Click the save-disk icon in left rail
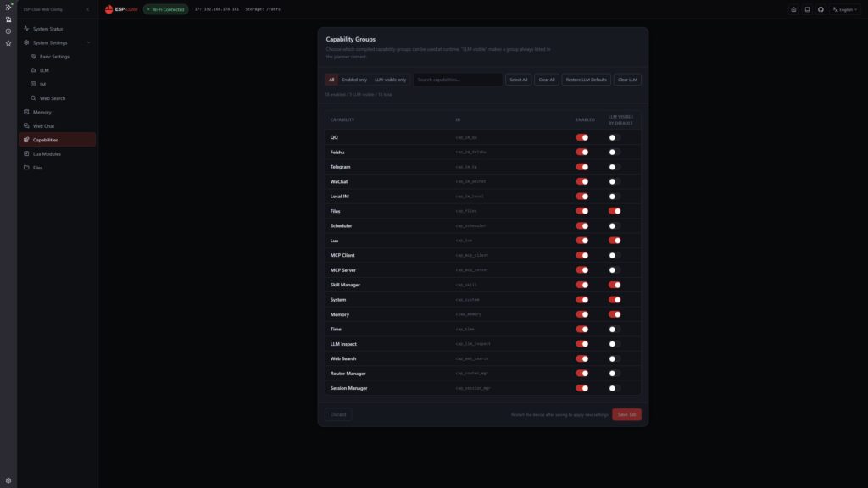 point(8,19)
